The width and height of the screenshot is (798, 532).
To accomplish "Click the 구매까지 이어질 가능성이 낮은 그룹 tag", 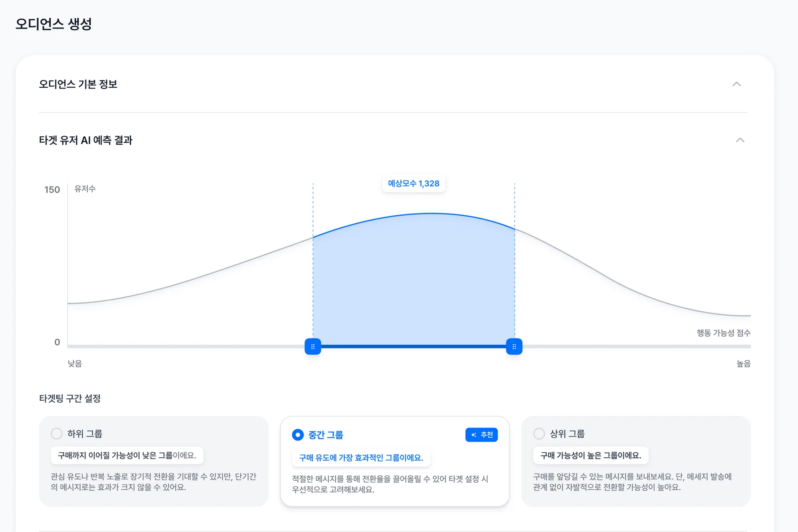I will click(127, 456).
